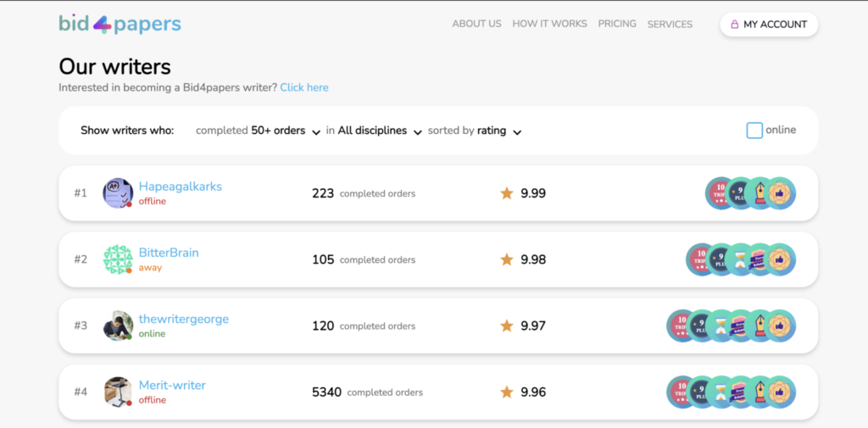Click the offline status under Hapeagalkarks
The height and width of the screenshot is (428, 868).
pyautogui.click(x=153, y=201)
